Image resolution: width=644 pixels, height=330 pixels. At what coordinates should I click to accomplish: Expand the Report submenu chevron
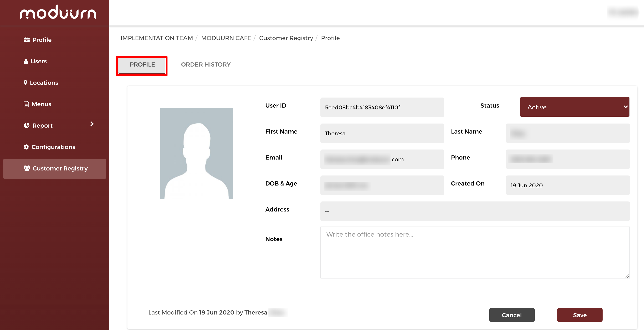[x=92, y=124]
